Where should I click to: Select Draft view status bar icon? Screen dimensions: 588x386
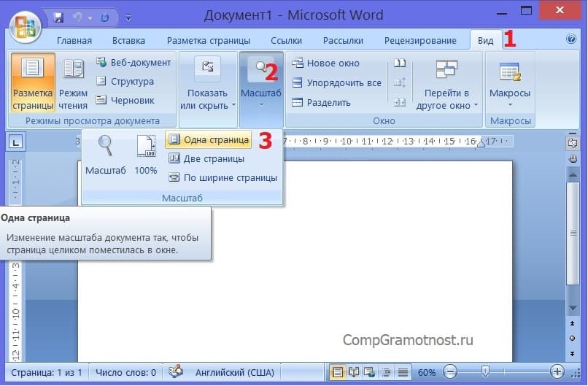[403, 372]
